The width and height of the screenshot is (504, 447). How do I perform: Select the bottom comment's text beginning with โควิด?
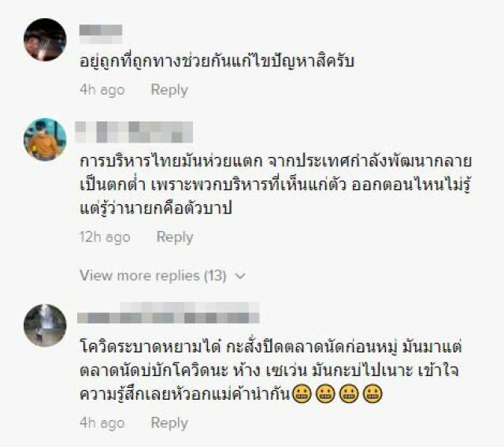[x=271, y=370]
